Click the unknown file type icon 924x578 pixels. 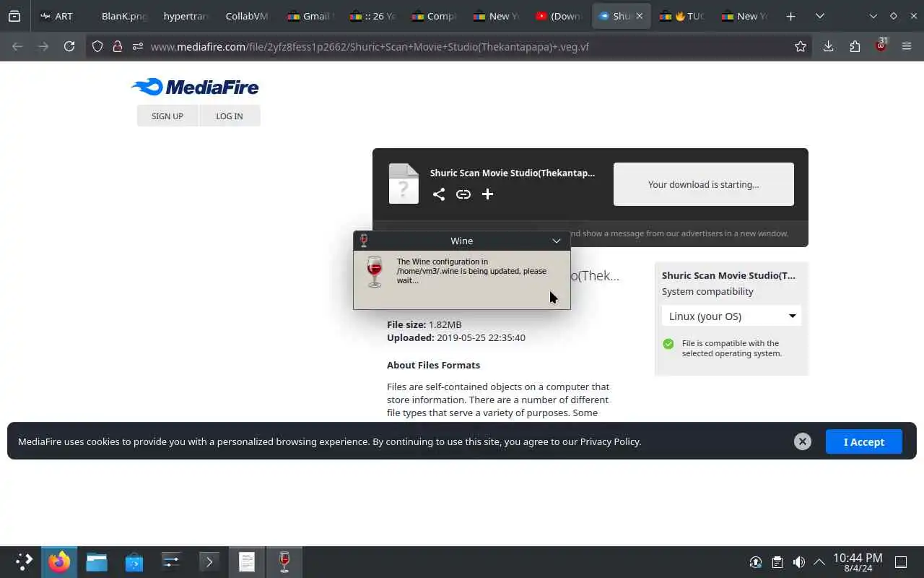(x=404, y=184)
